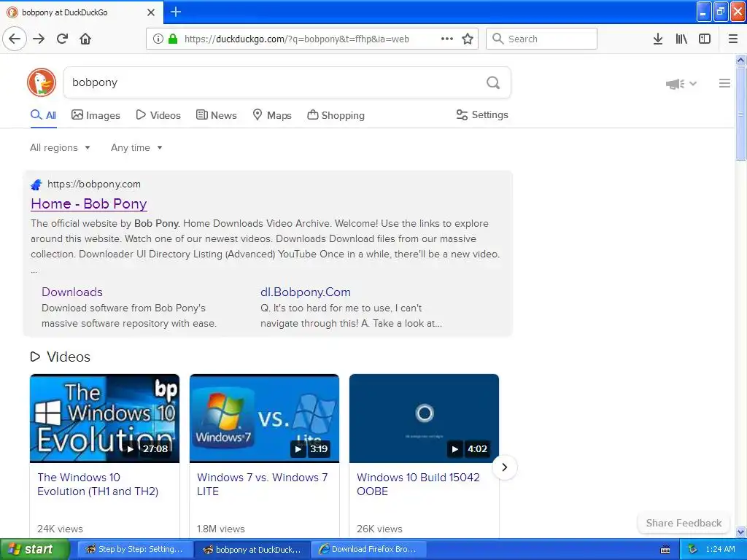Submit search with the magnifier icon

coord(493,82)
